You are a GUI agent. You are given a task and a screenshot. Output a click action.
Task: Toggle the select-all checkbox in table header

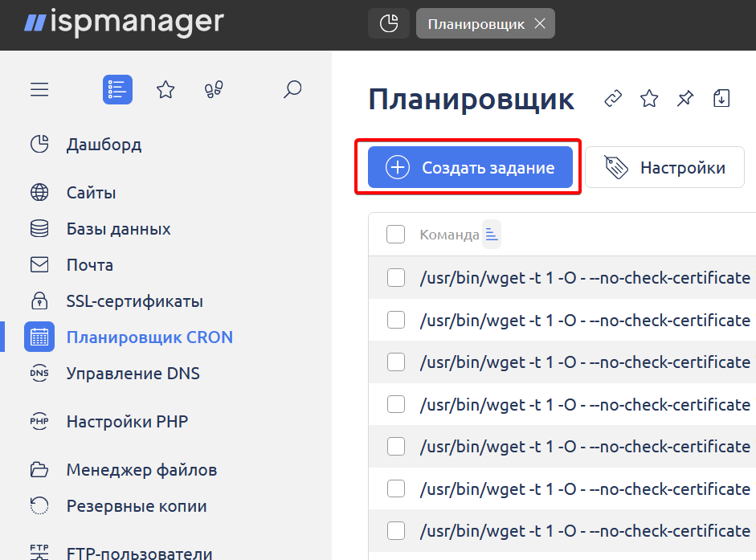[x=395, y=235]
